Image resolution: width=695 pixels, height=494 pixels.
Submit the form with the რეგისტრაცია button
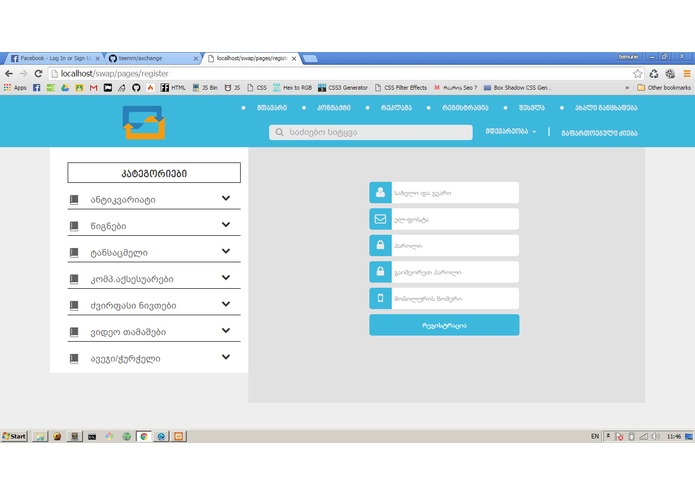444,325
